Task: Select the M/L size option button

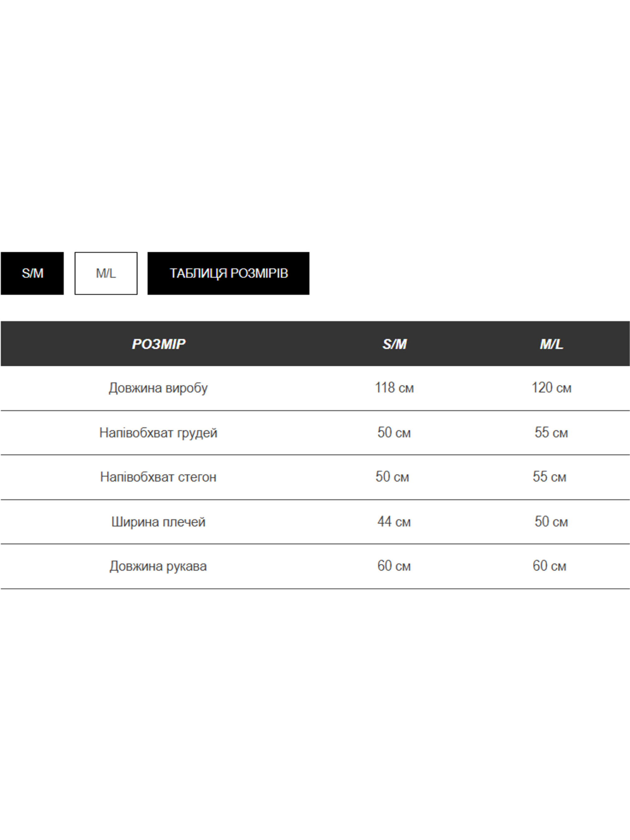Action: click(106, 273)
